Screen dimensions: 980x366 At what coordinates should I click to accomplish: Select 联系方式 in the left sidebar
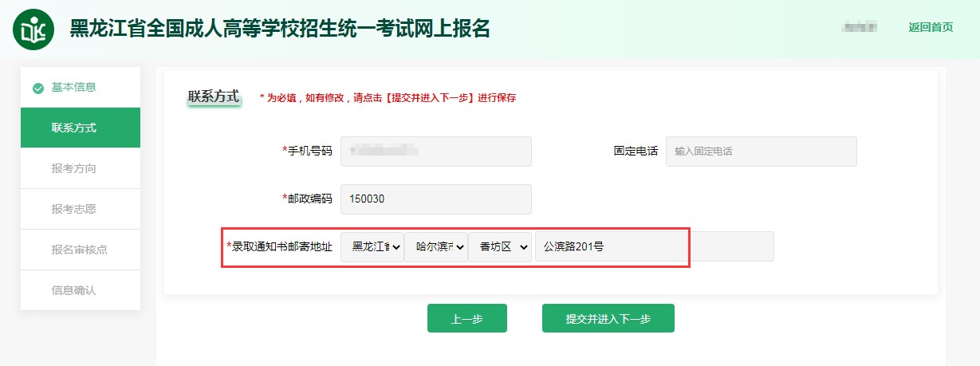click(x=81, y=128)
